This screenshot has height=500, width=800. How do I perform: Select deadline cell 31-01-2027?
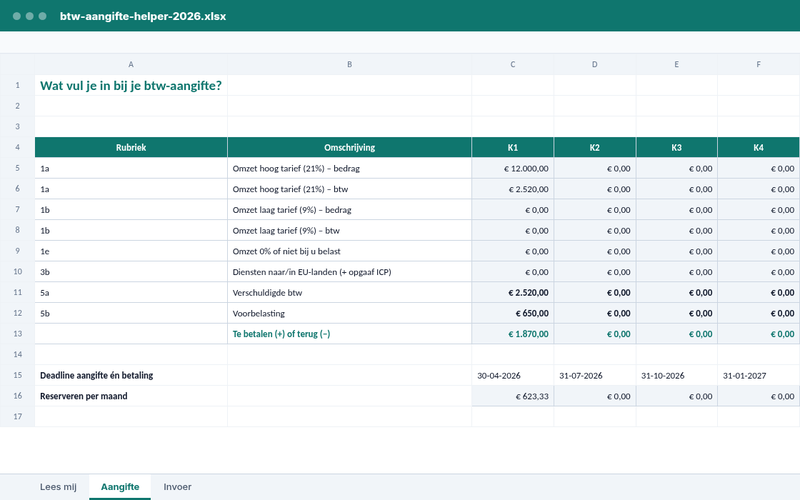(x=759, y=375)
